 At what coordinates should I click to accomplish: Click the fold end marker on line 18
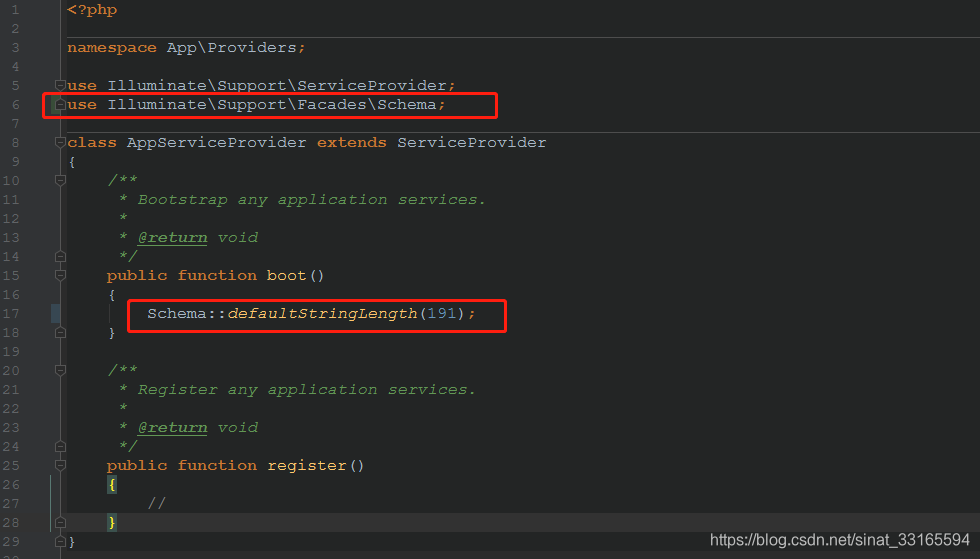[x=61, y=333]
